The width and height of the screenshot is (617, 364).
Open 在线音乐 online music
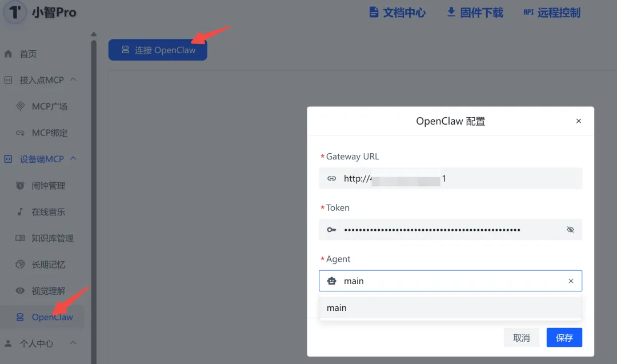(49, 211)
